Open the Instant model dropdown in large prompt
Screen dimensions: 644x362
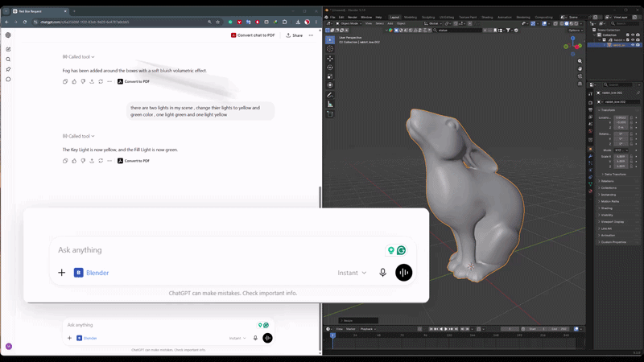[x=352, y=273]
